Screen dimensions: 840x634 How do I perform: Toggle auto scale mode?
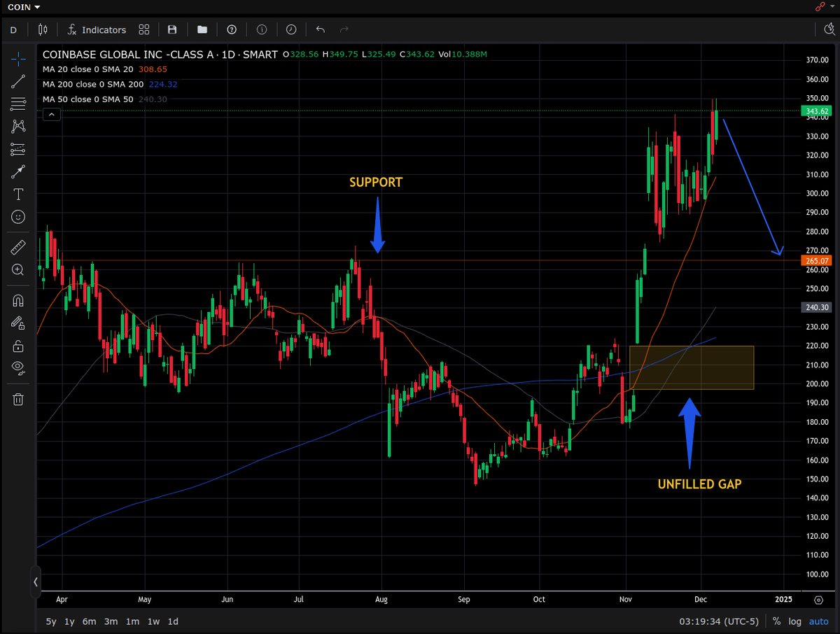pos(818,621)
